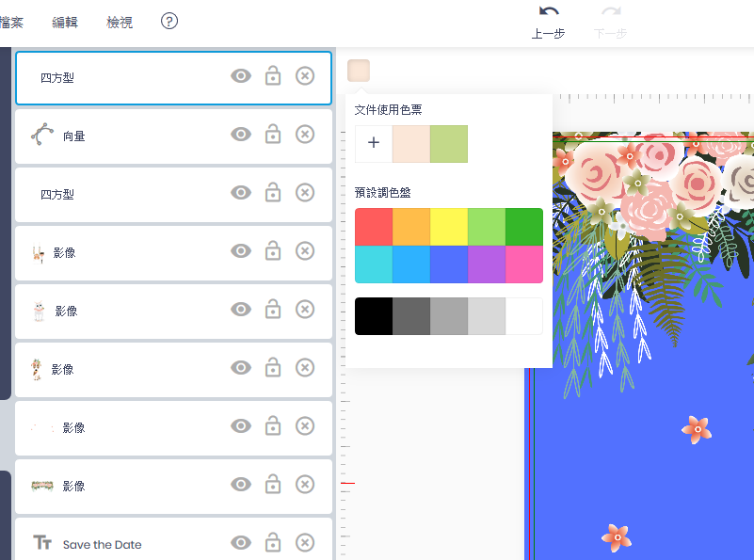Choose the red preset color
Screen dimensions: 754x560
click(374, 227)
